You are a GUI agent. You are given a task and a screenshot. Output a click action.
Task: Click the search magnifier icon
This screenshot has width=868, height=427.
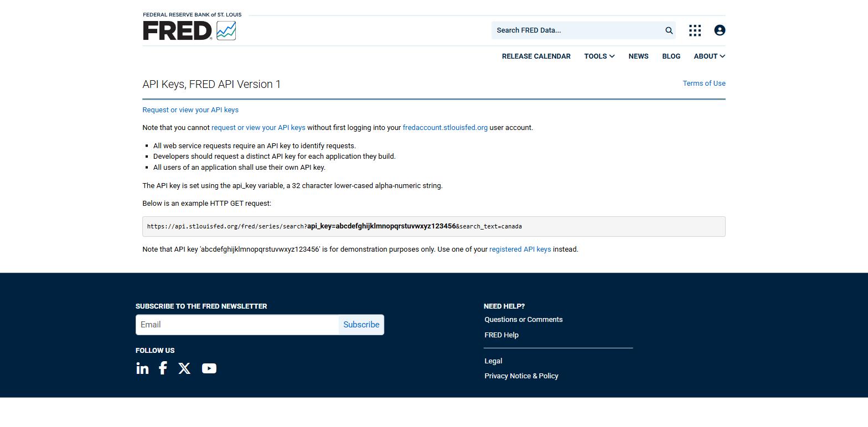pos(669,30)
